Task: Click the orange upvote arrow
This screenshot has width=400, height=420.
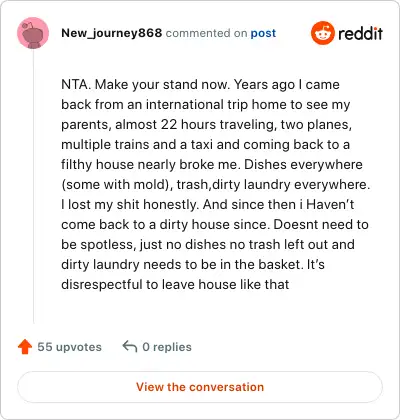Action: (x=25, y=347)
